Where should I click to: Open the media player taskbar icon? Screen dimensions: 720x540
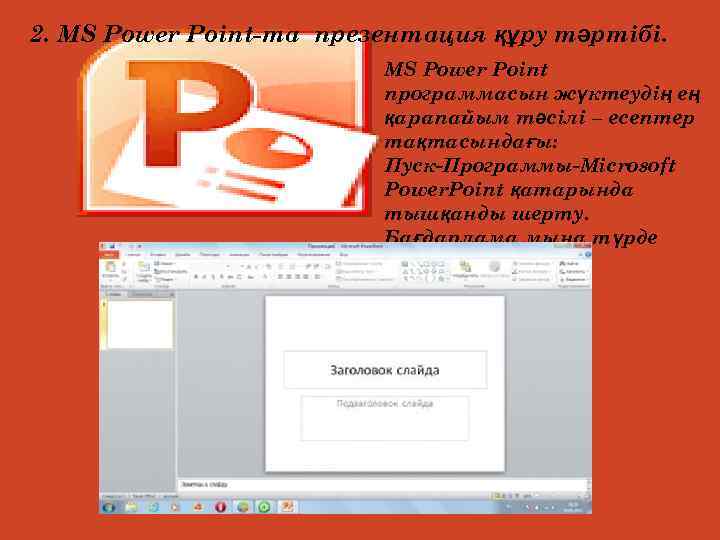click(x=175, y=507)
